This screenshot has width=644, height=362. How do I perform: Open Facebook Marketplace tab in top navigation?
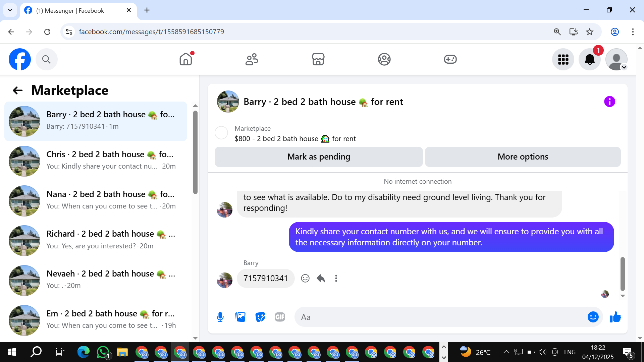[318, 59]
